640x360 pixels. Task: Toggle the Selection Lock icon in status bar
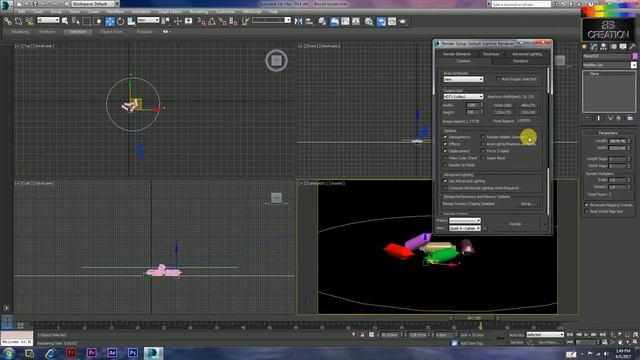pos(362,335)
